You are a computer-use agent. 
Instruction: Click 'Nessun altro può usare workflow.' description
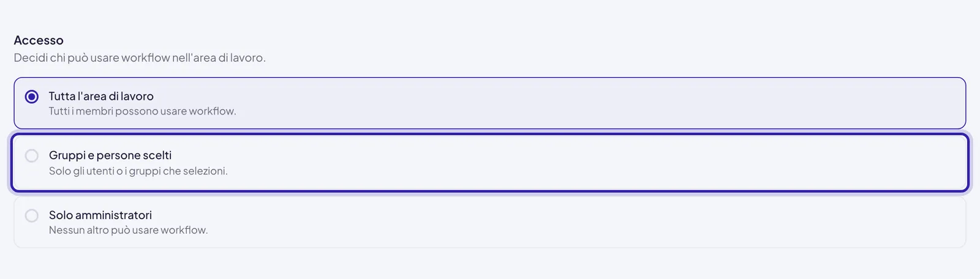click(x=129, y=230)
